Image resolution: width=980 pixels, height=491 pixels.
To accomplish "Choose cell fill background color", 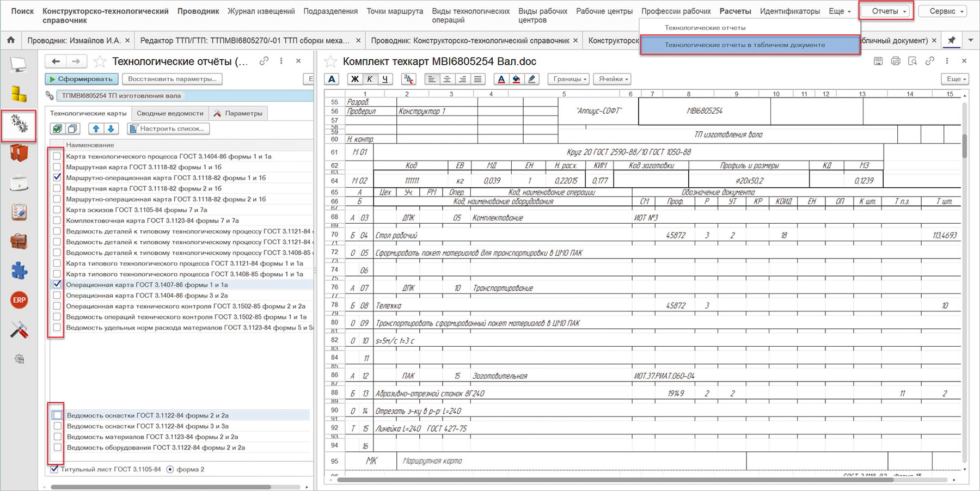I will (x=517, y=79).
